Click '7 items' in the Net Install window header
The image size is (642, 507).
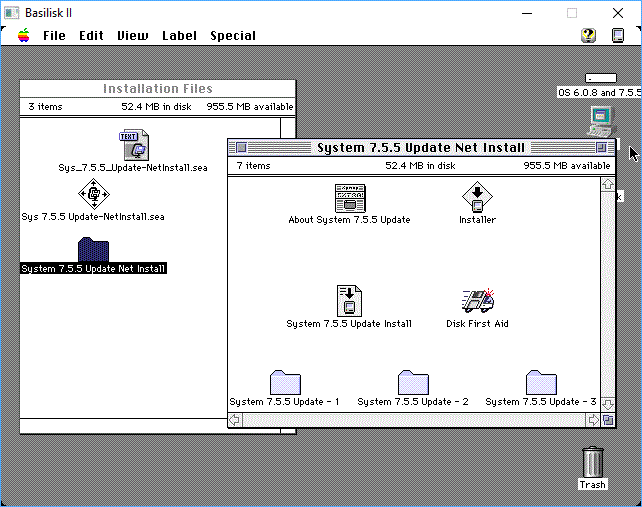pos(253,166)
